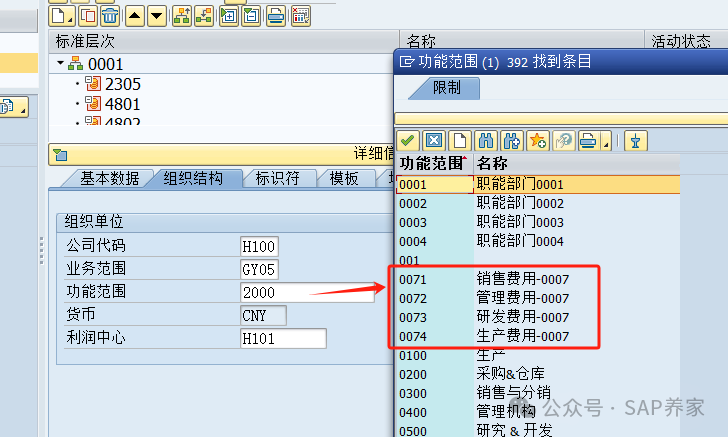Click the trash delete icon
This screenshot has height=437, width=728.
110,16
